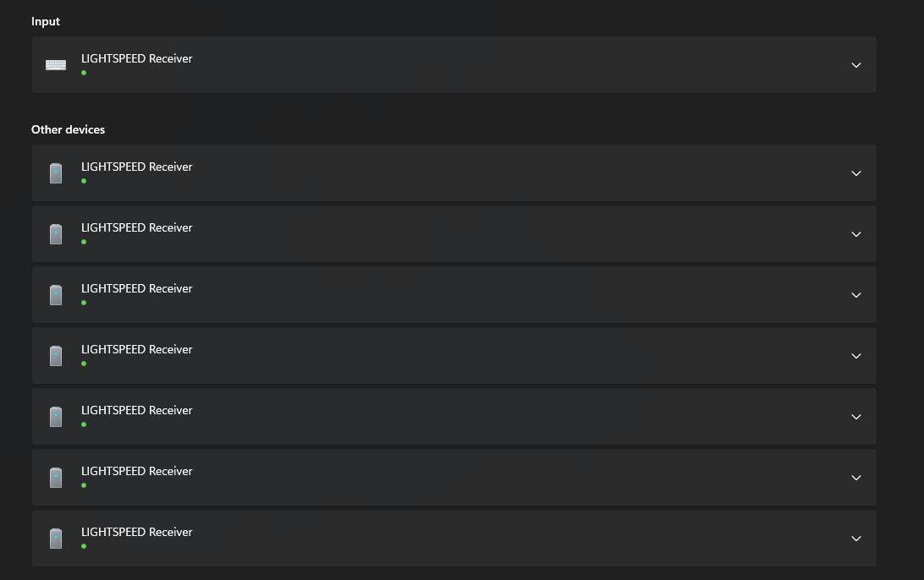This screenshot has height=580, width=924.
Task: Expand the Input LIGHTSPEED Receiver chevron
Action: [856, 65]
